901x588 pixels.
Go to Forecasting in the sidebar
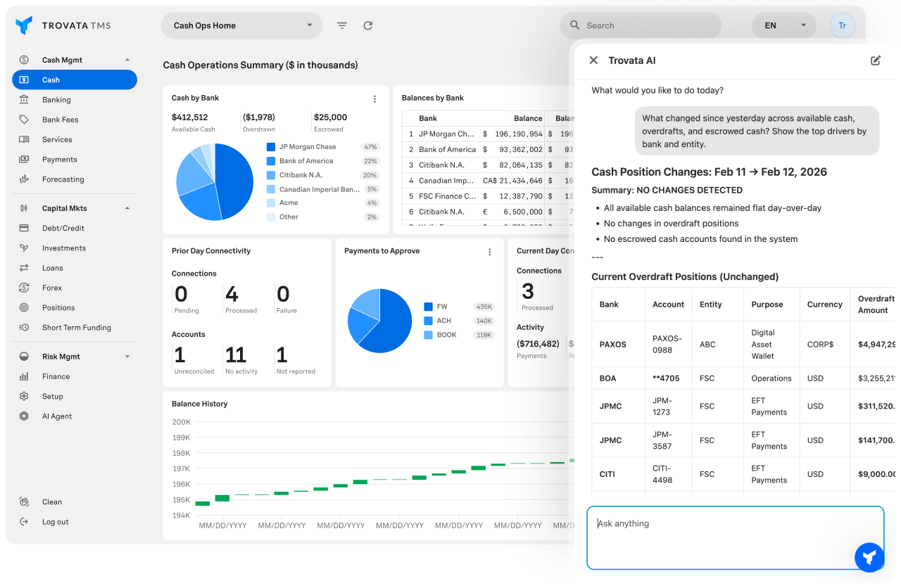click(x=63, y=179)
